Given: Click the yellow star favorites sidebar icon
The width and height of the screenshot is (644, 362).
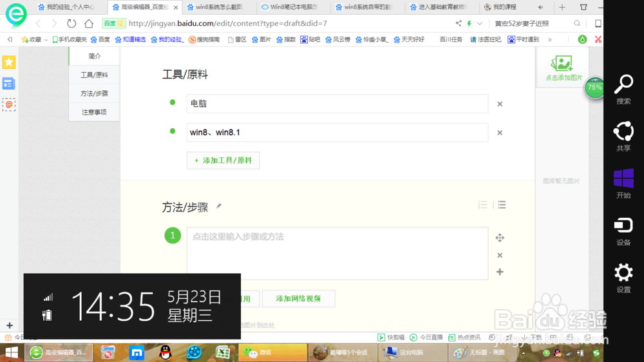Looking at the screenshot, I should pyautogui.click(x=8, y=62).
